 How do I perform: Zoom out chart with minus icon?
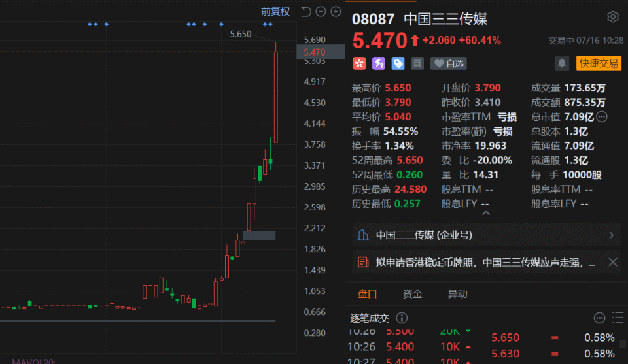click(321, 12)
